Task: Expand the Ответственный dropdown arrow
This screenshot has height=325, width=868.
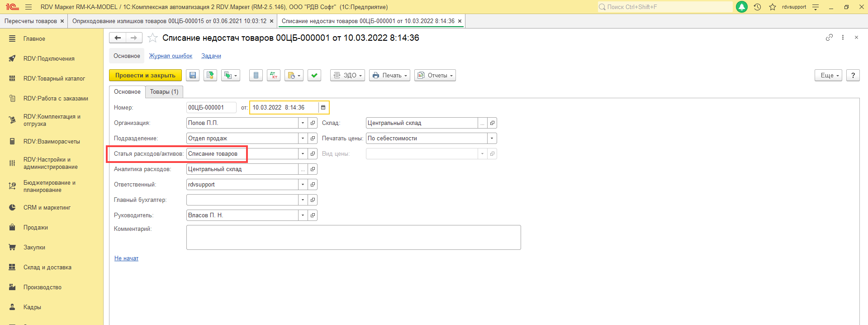Action: point(303,185)
